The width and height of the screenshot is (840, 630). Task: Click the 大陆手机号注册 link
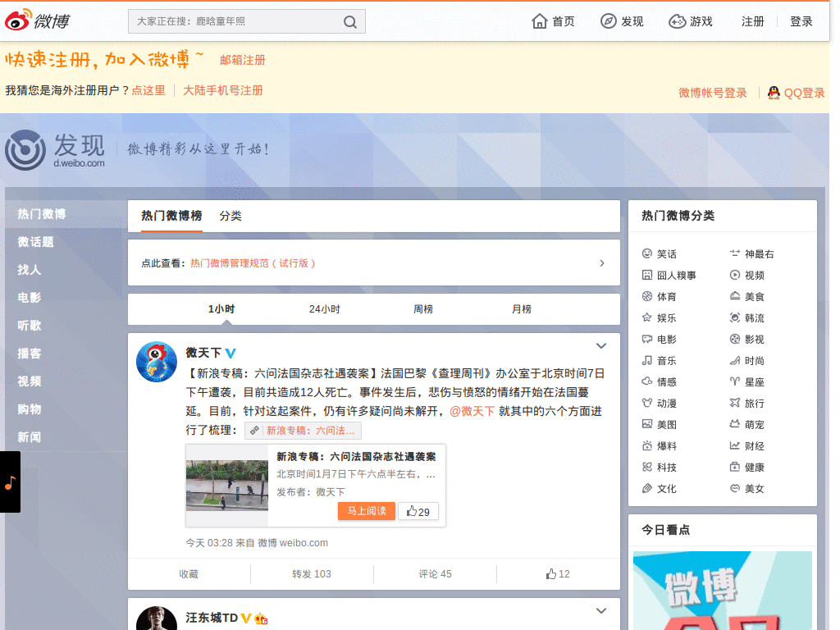223,90
